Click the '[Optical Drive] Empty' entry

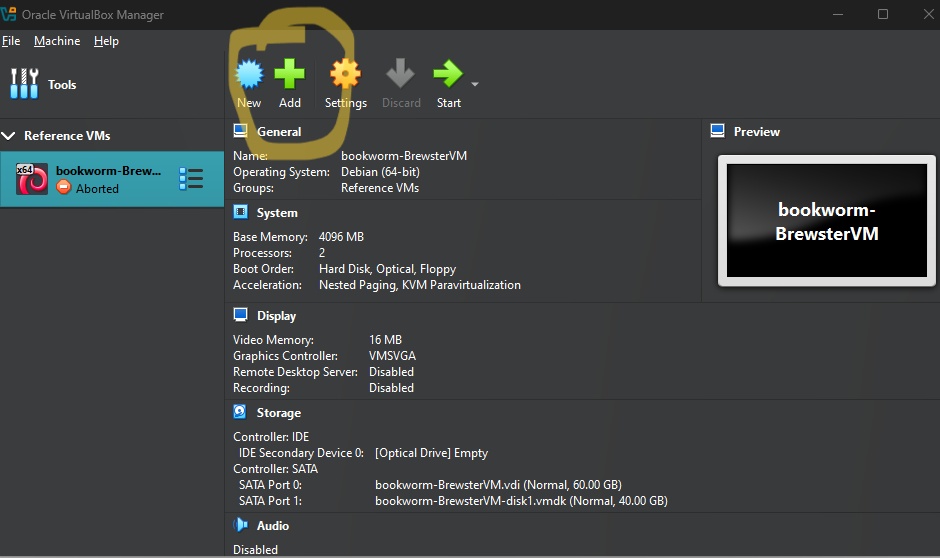[x=432, y=453]
